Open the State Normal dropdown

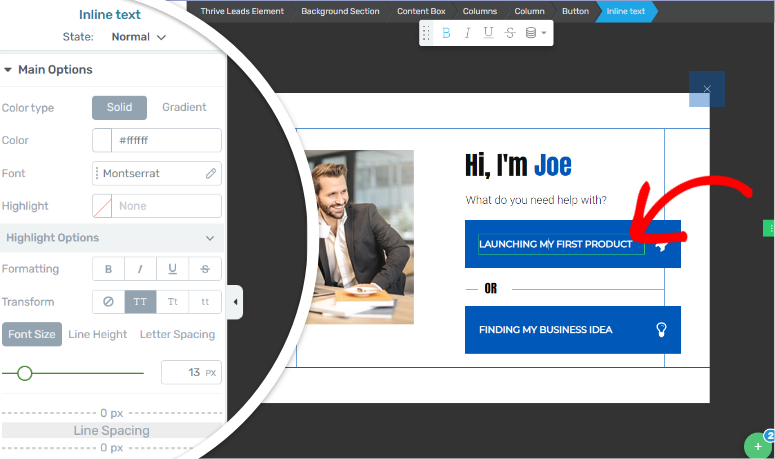(x=138, y=37)
